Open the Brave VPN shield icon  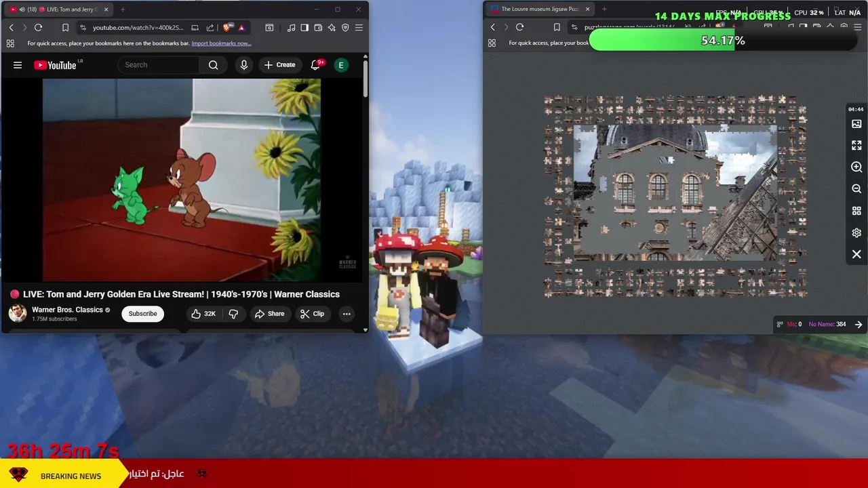pos(345,27)
